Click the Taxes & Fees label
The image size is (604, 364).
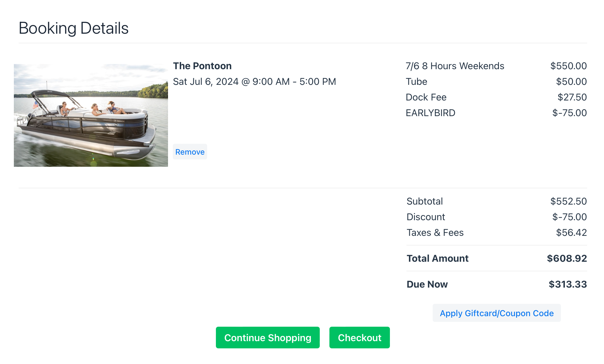point(435,233)
